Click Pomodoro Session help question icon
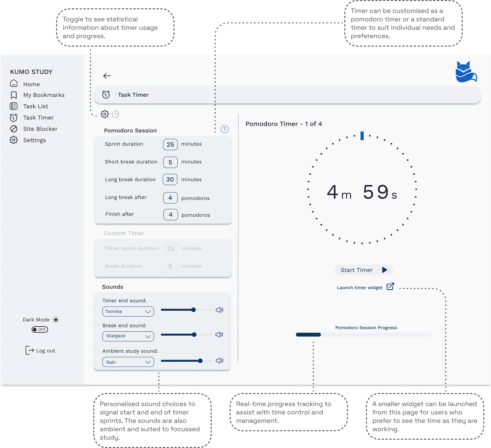Screen dimensions: 491x448 [x=224, y=129]
